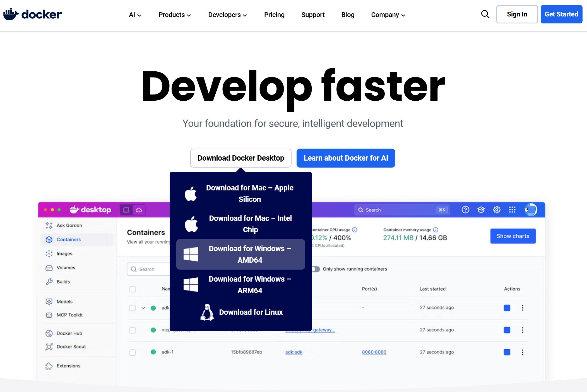Click the containers list Search box

(148, 269)
